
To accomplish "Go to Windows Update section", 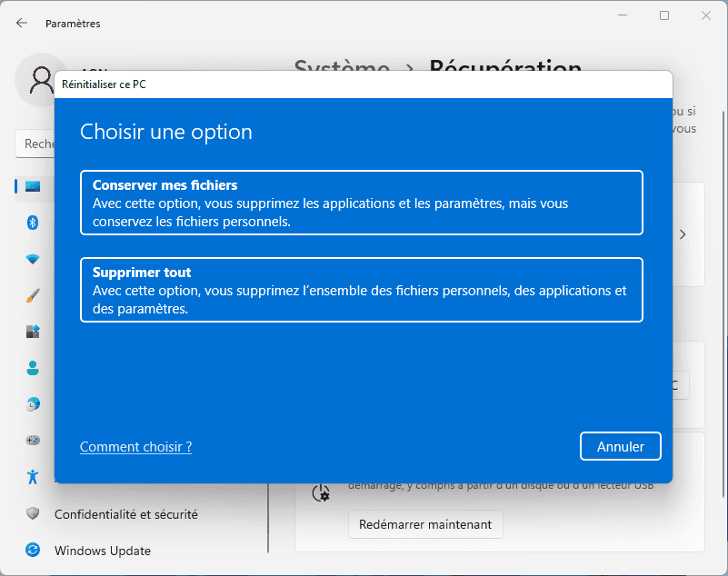I will pos(102,551).
